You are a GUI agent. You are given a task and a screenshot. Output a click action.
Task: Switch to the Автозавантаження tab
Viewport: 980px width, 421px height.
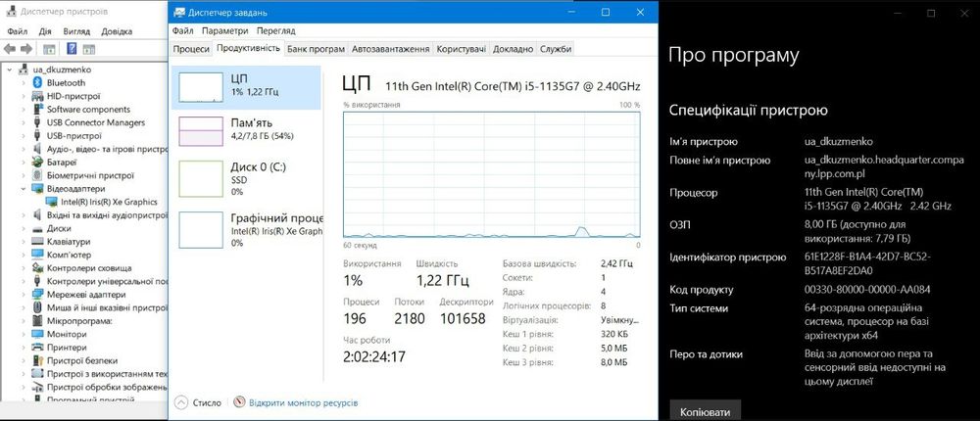tap(391, 49)
